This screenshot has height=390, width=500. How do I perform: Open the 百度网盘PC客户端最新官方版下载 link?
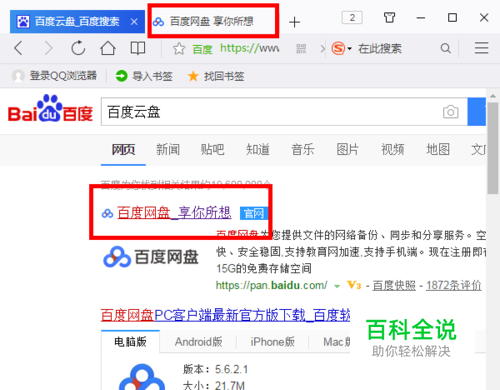225,315
